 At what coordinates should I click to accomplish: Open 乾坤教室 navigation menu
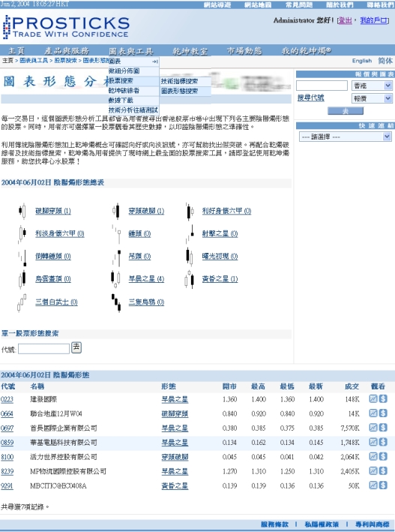click(x=190, y=51)
